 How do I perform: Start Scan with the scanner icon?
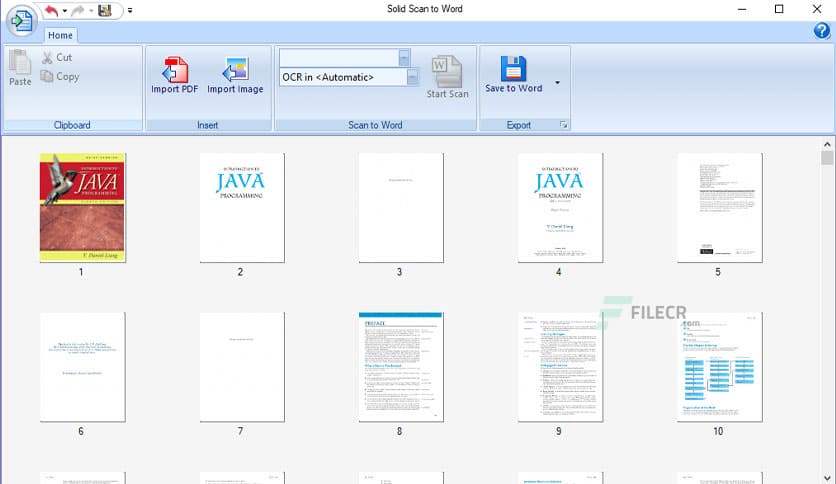click(447, 77)
